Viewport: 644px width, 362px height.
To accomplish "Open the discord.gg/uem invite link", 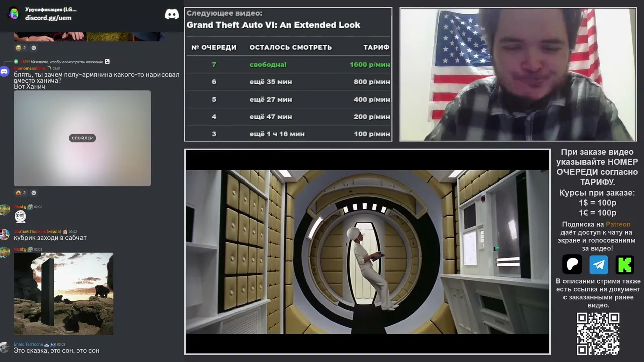I will point(48,18).
